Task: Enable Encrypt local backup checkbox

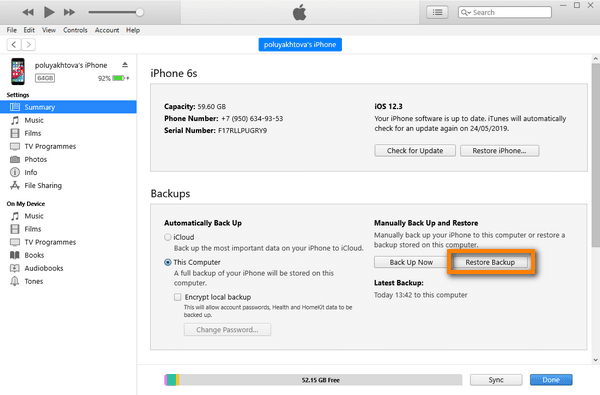Action: pyautogui.click(x=178, y=297)
